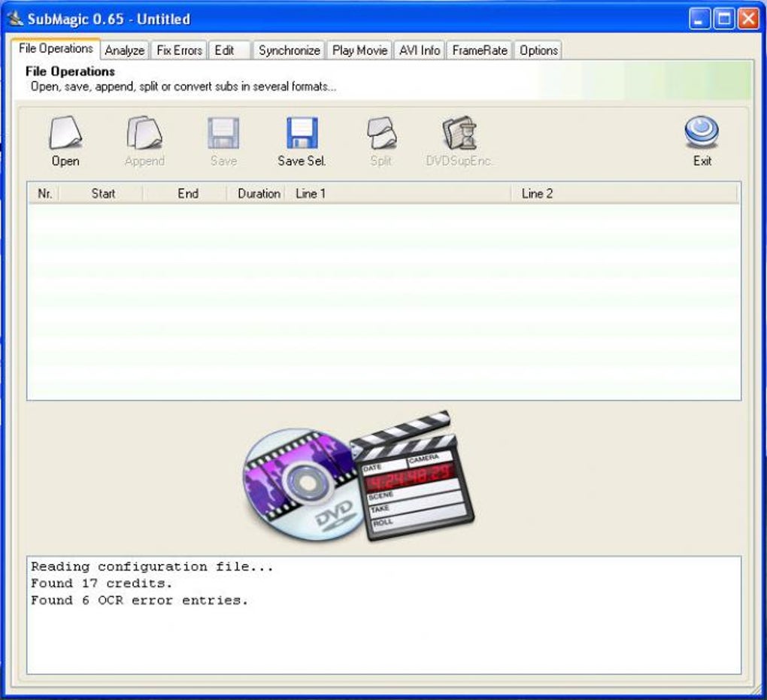Select the Edit tab

[x=229, y=50]
